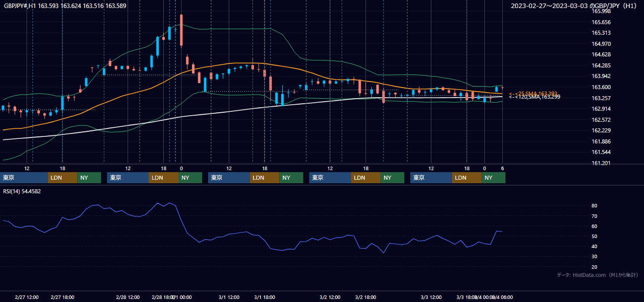
Task: Click the 164.628 price axis label
Action: tap(601, 54)
